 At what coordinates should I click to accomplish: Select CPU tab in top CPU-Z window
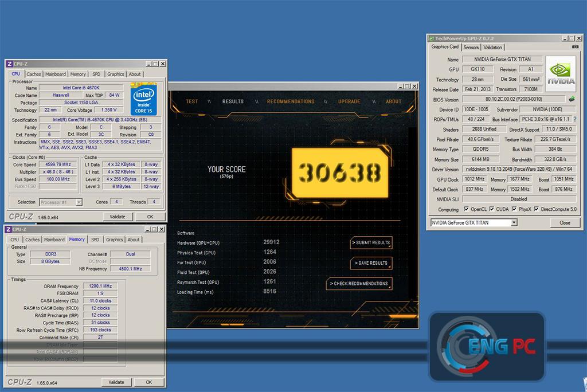[x=15, y=74]
